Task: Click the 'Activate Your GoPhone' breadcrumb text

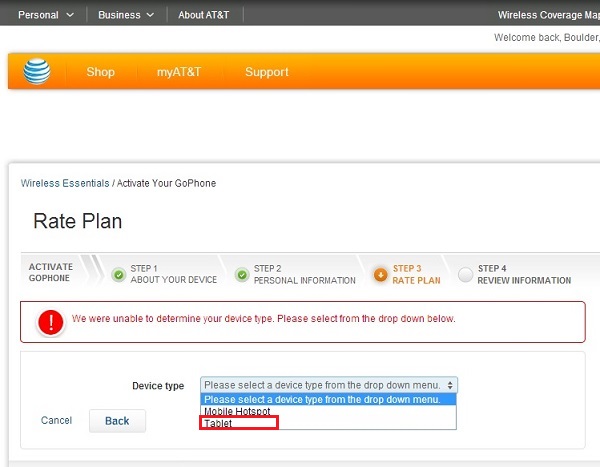Action: pos(166,183)
